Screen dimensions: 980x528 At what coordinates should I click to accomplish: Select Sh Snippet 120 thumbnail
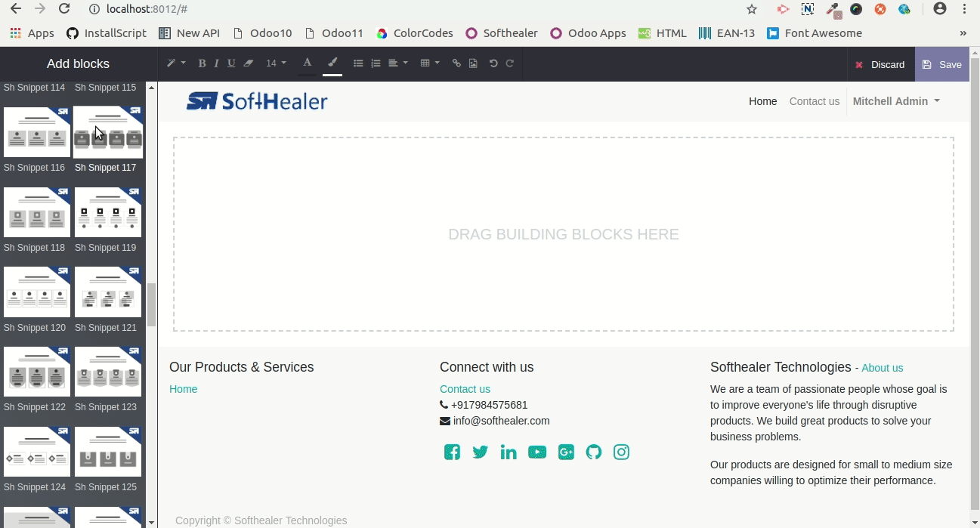coord(37,292)
